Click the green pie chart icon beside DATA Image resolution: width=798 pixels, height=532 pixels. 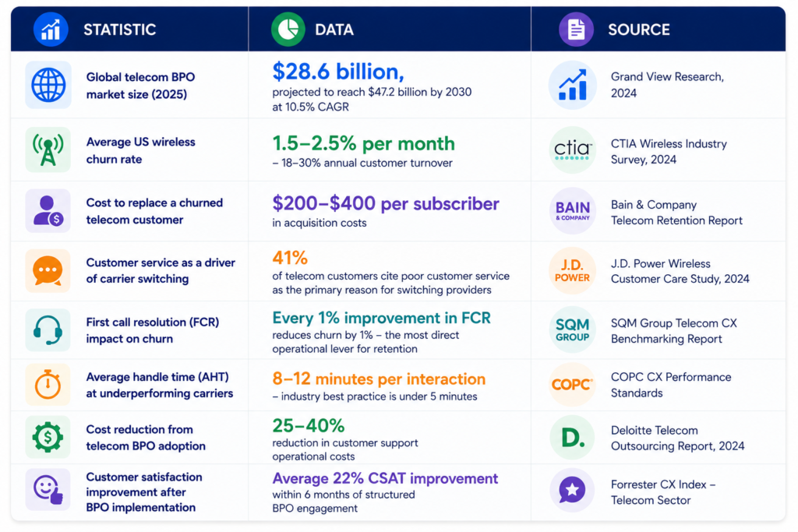pyautogui.click(x=288, y=30)
